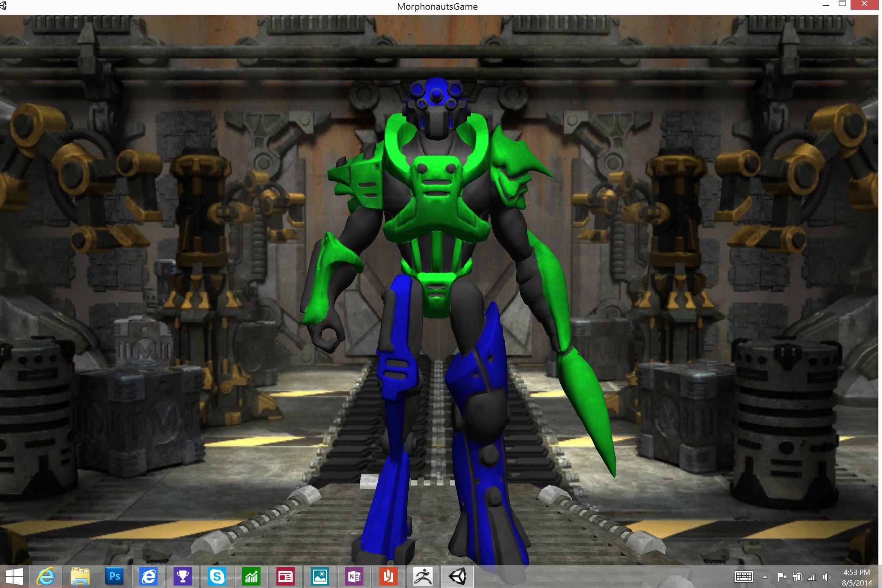Show hidden system tray icons arrow
Screen dimensions: 882x588
pyautogui.click(x=765, y=577)
